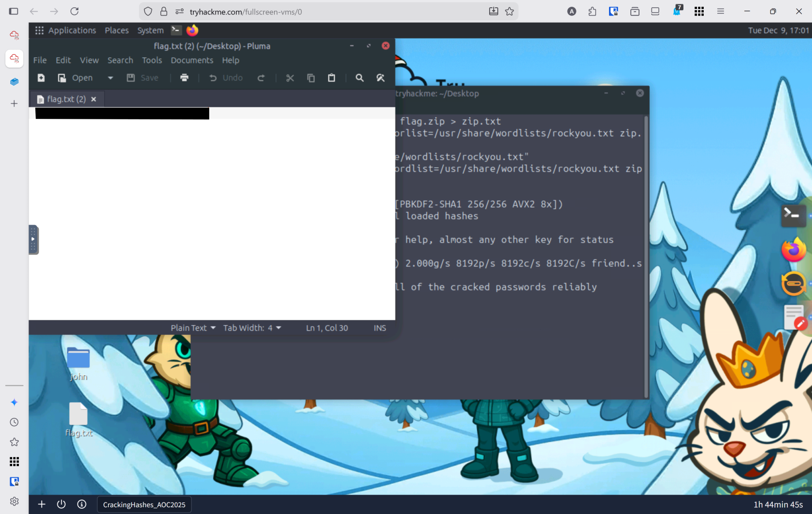This screenshot has height=514, width=812.
Task: Toggle the INS insert mode indicator
Action: (380, 328)
